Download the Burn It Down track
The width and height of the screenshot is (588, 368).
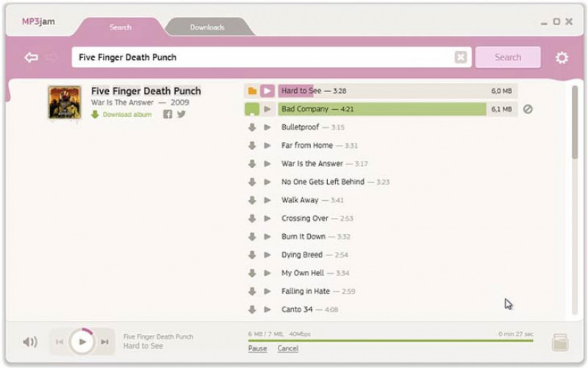pos(252,236)
